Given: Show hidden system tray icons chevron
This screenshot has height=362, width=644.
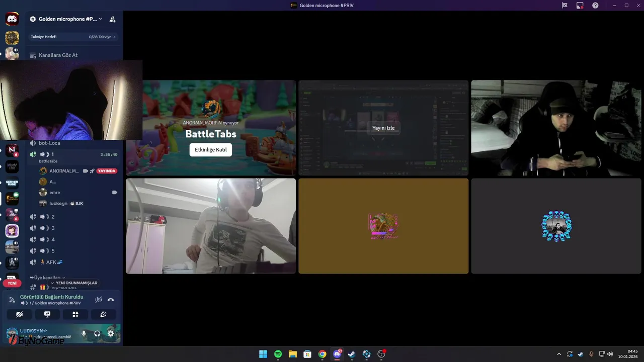Looking at the screenshot, I should pos(558,354).
